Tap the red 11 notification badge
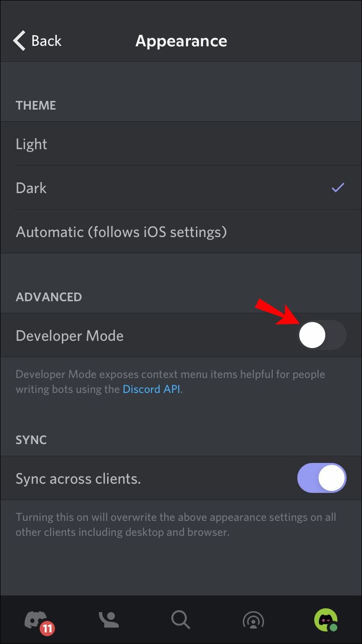The image size is (362, 644). pyautogui.click(x=47, y=629)
